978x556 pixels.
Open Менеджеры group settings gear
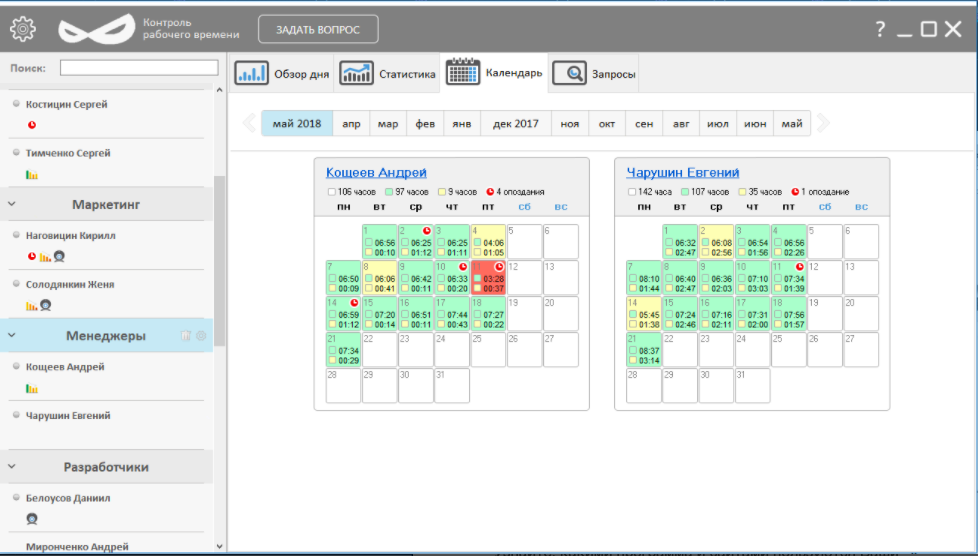201,336
